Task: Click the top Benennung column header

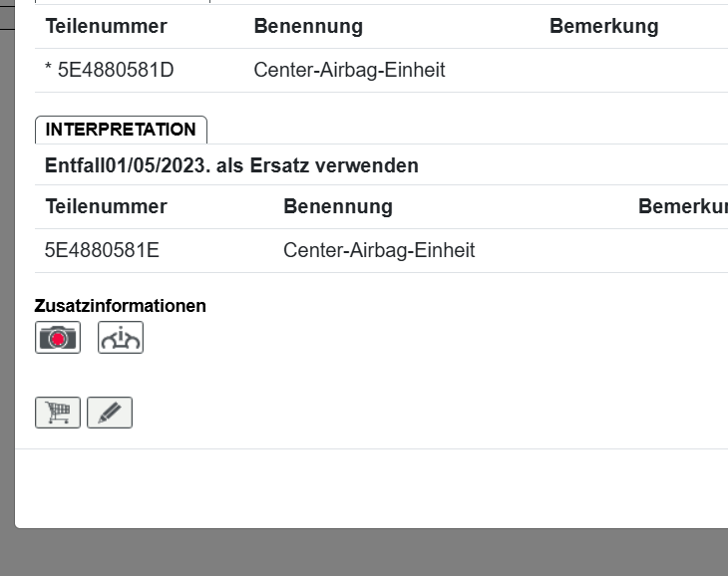Action: pos(308,26)
